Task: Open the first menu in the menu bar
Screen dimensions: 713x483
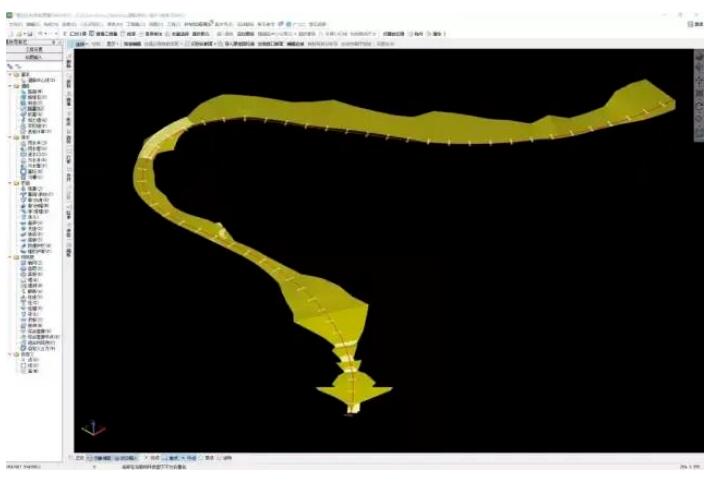Action: (x=13, y=25)
